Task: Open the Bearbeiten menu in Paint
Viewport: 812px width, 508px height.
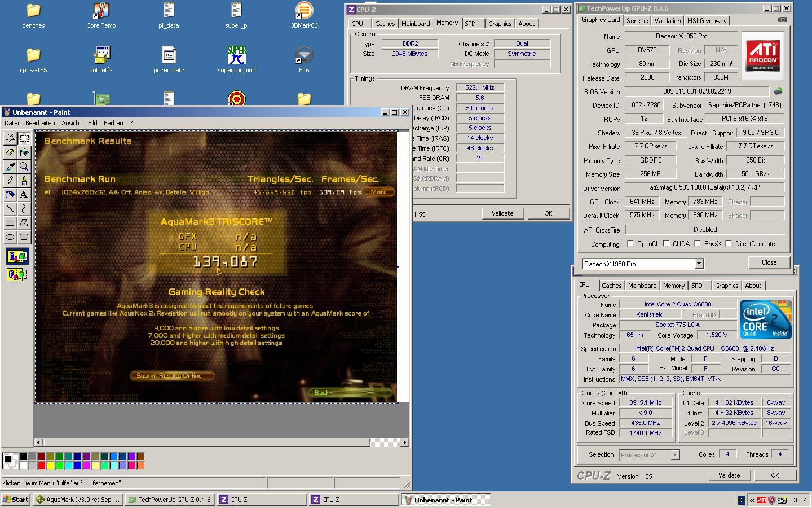Action: point(40,122)
